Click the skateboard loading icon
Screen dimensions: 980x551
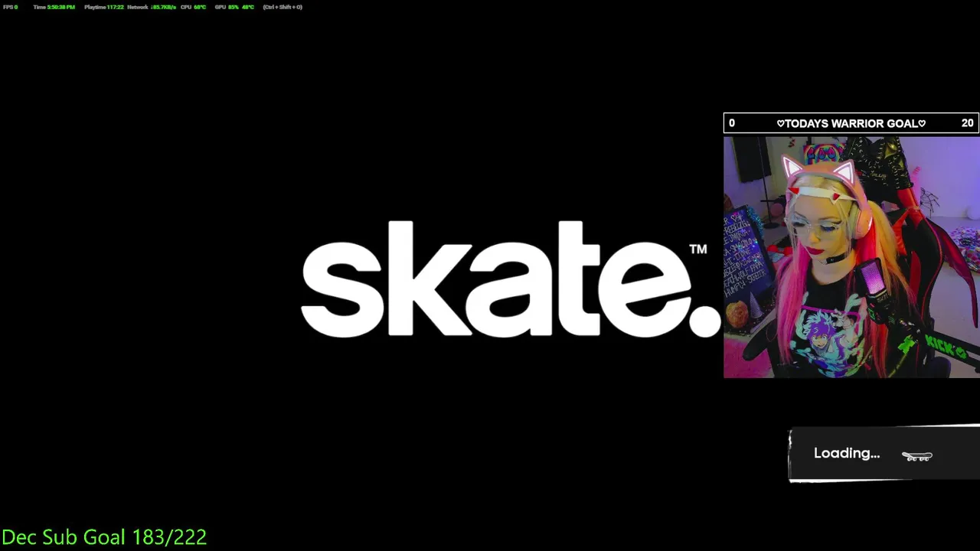(x=917, y=456)
